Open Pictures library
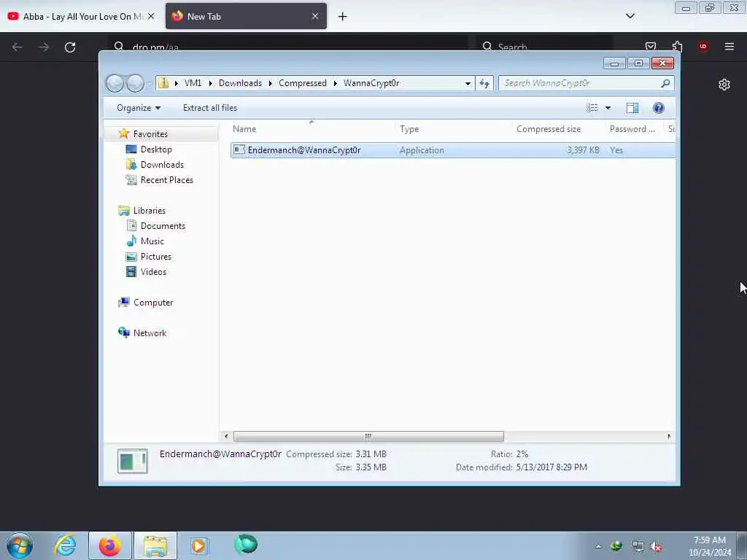The image size is (747, 560). tap(156, 256)
